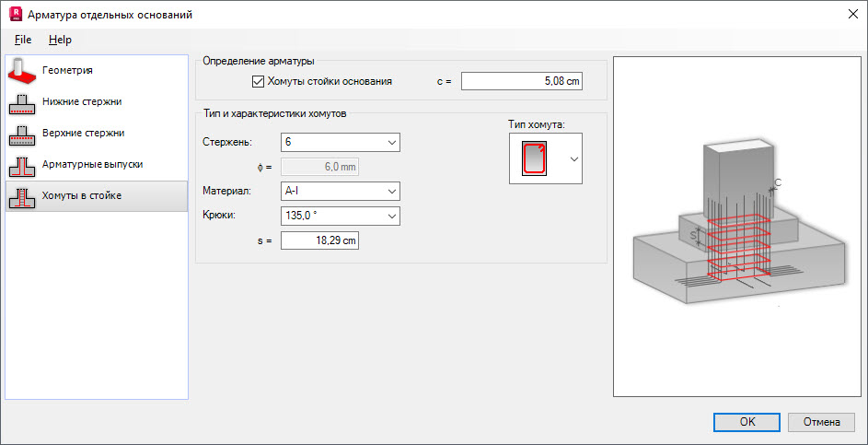Click the Стержень: label
The image size is (868, 445).
[x=228, y=143]
